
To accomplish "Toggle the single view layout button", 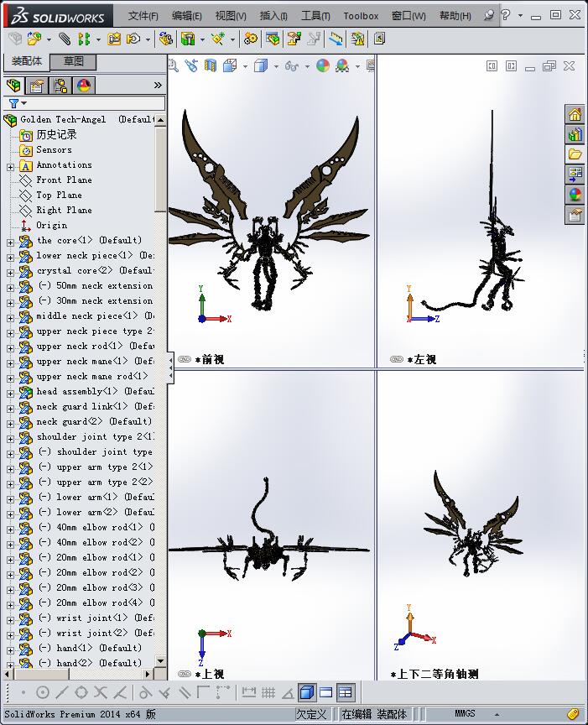I will click(x=326, y=692).
